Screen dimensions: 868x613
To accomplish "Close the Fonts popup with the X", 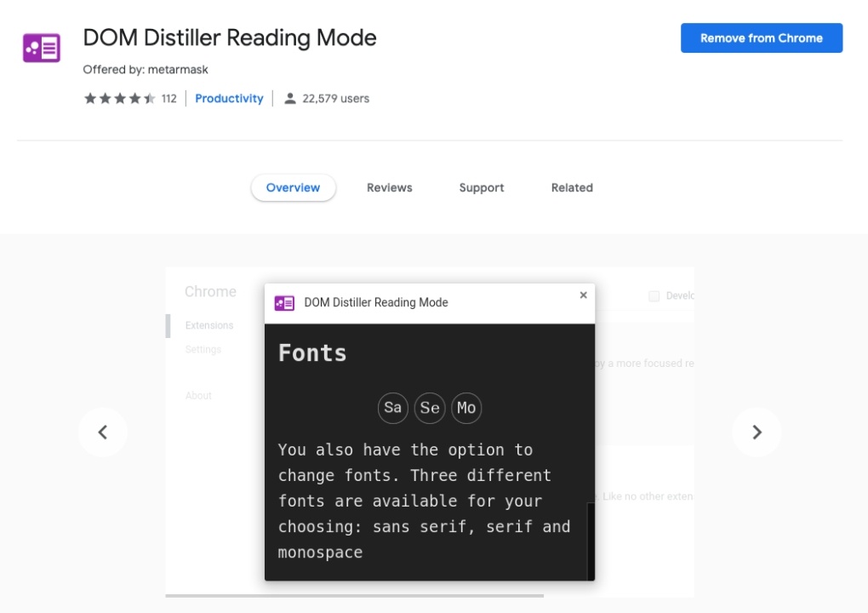I will click(583, 295).
